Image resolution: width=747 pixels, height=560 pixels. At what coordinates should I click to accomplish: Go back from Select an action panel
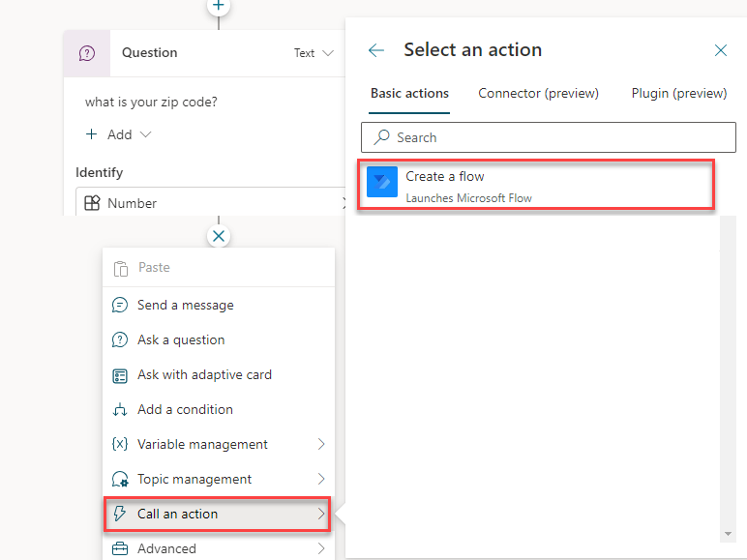(376, 50)
